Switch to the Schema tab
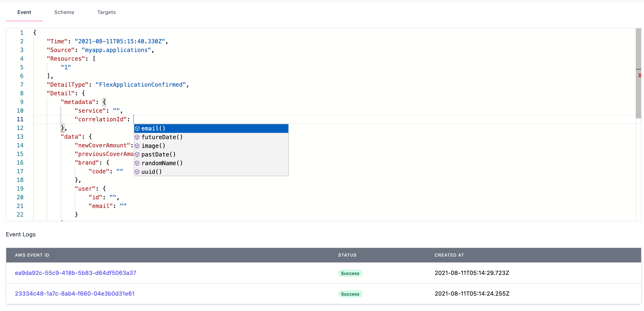This screenshot has width=644, height=311. (x=64, y=12)
